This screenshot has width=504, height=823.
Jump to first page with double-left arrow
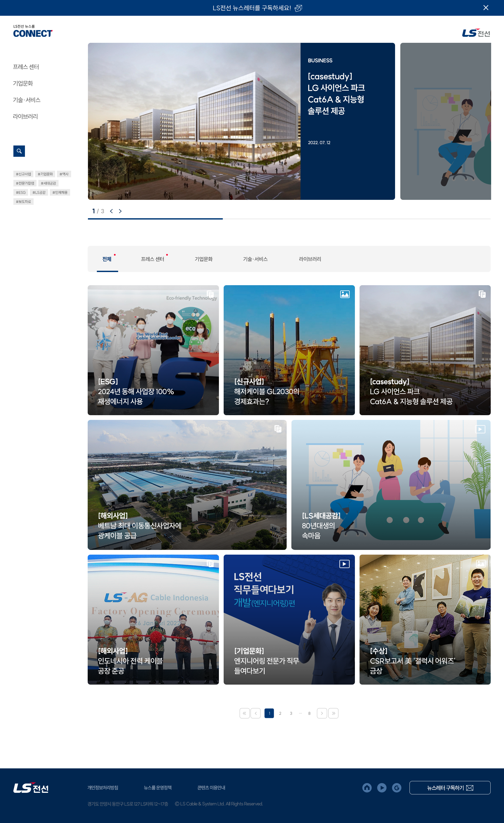coord(245,713)
